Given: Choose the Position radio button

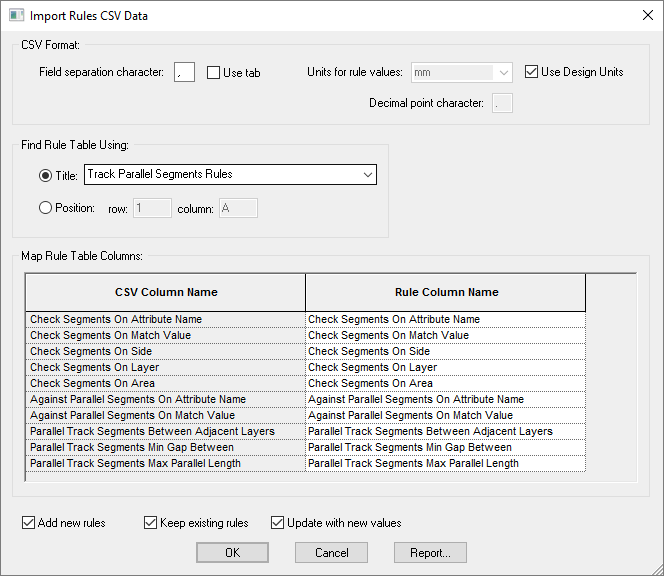Looking at the screenshot, I should pyautogui.click(x=45, y=208).
